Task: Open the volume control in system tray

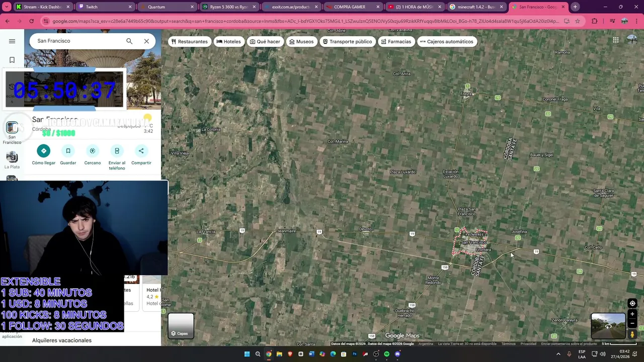Action: 603,354
